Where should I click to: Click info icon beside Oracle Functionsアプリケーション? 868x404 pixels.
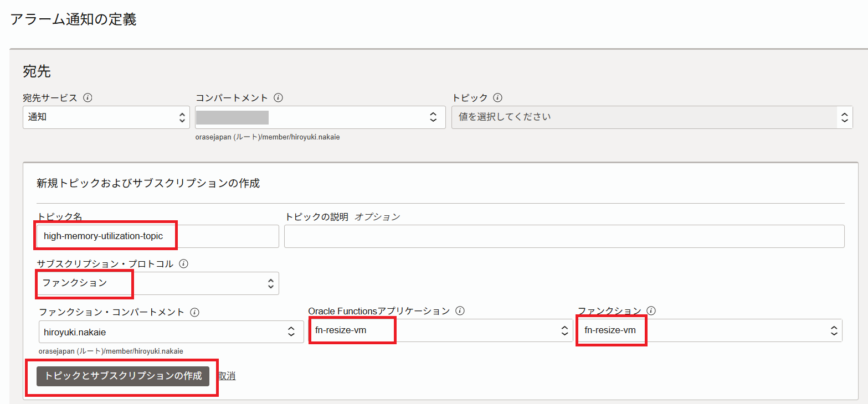click(460, 311)
